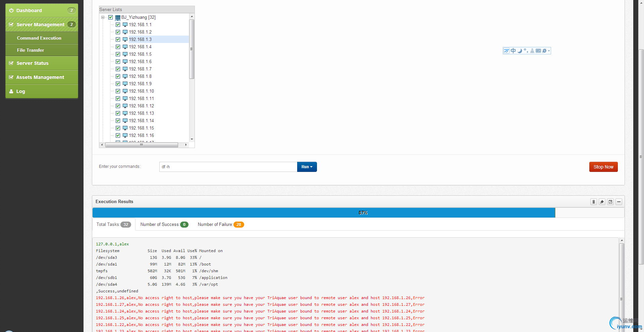Click the eraser icon in Execution Results
The image size is (644, 332).
click(602, 202)
